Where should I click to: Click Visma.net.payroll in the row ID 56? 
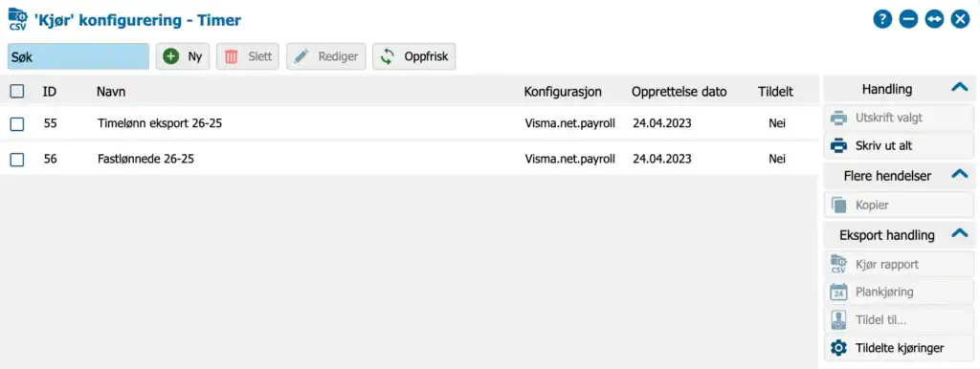(x=570, y=160)
